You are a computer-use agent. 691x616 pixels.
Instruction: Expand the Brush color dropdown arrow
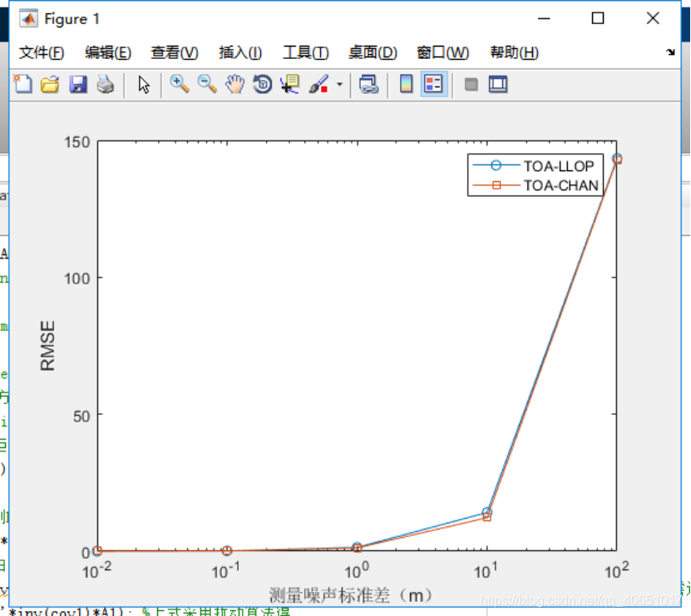click(x=339, y=84)
